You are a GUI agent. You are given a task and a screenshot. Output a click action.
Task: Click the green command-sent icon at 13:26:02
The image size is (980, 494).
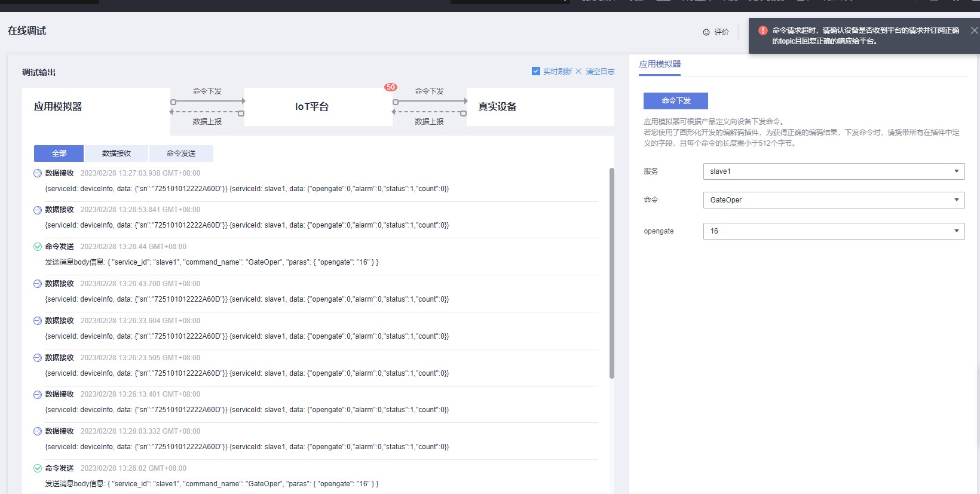tap(38, 468)
